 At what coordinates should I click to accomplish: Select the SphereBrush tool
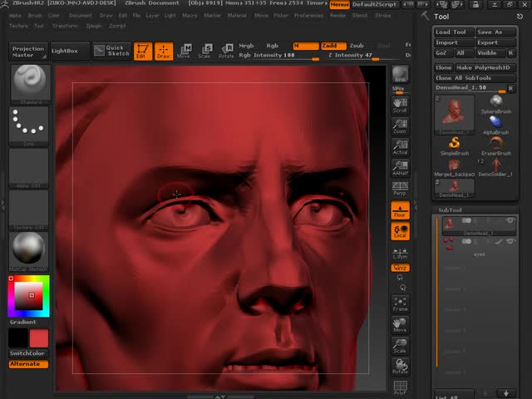point(495,104)
